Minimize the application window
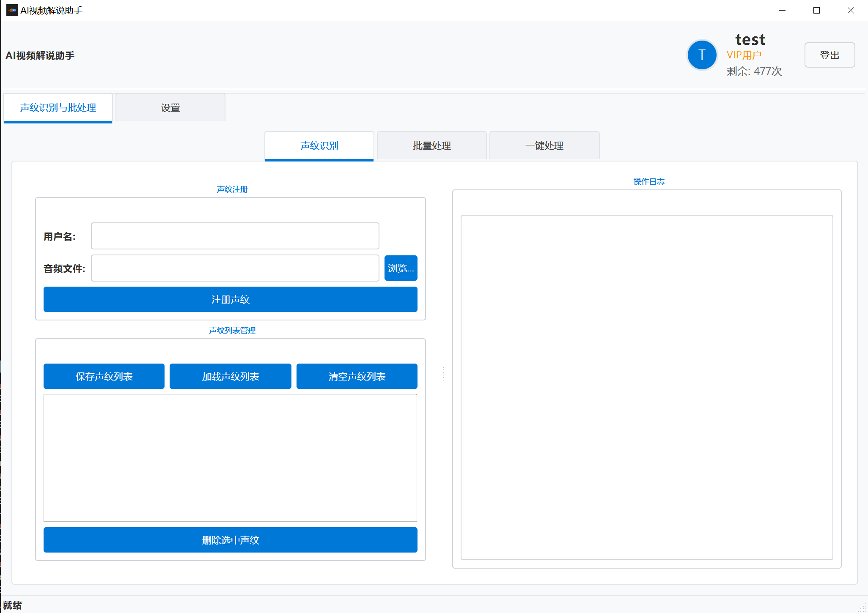 (782, 10)
